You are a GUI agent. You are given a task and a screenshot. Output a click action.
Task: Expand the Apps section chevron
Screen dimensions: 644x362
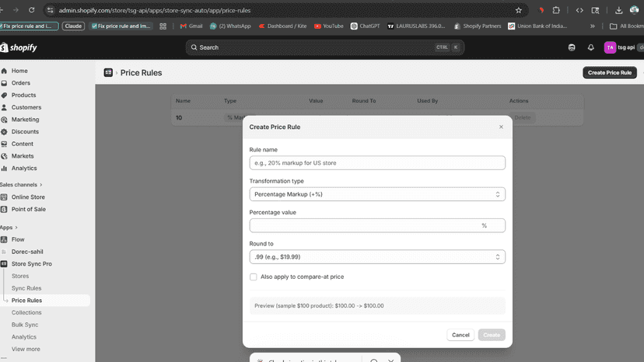16,228
